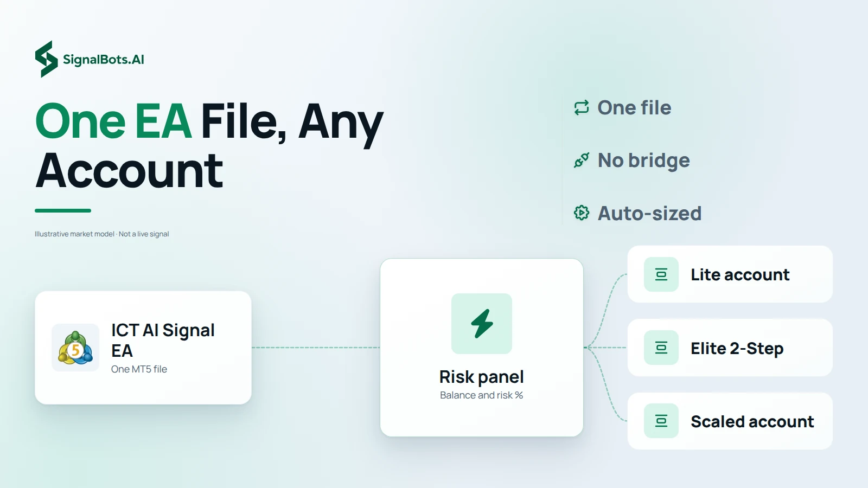Click the Elite 2-Step icon
This screenshot has width=868, height=488.
click(x=661, y=348)
